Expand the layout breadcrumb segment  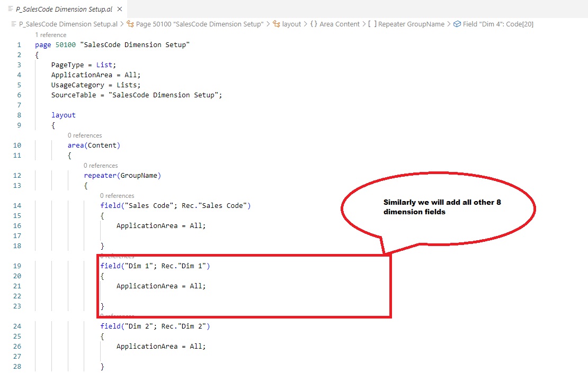291,24
